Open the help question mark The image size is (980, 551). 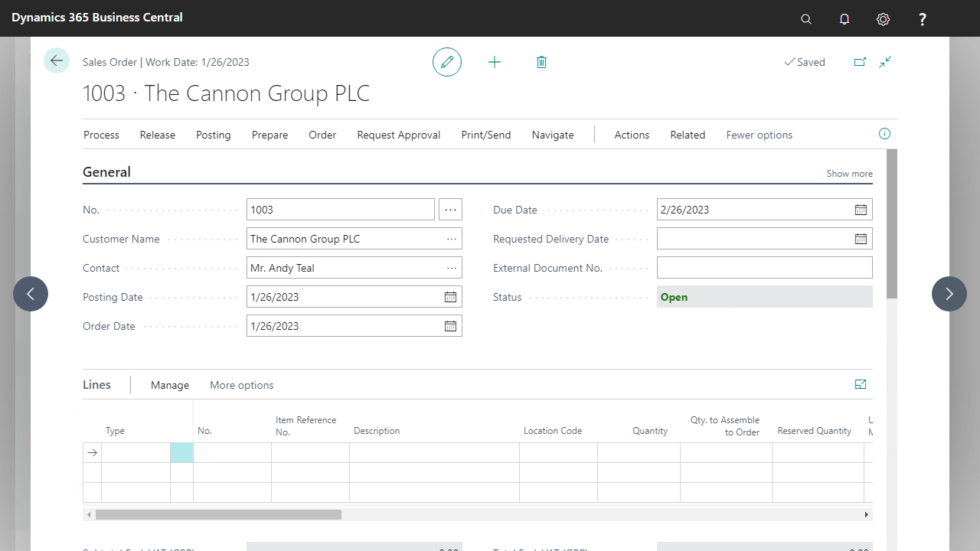(x=923, y=19)
